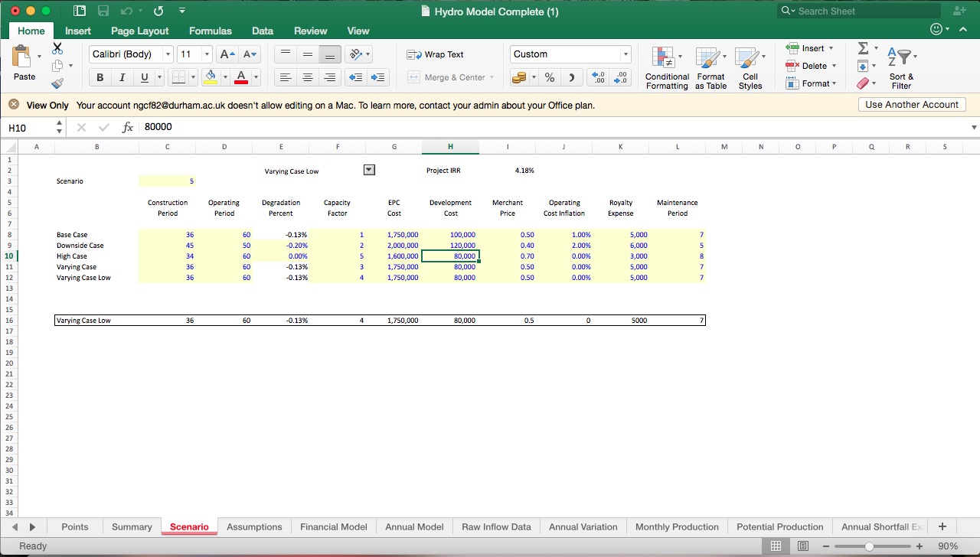Open Cell Styles gallery
Image resolution: width=980 pixels, height=557 pixels.
pos(750,68)
